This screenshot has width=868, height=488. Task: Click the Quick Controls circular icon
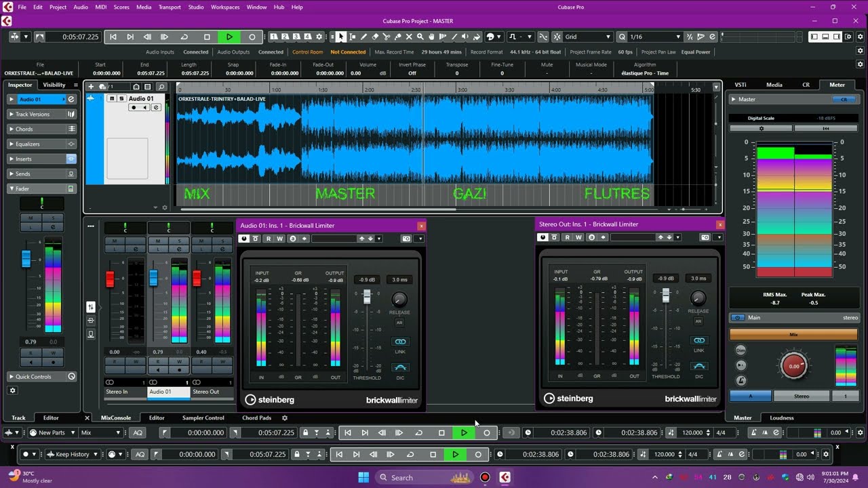(71, 377)
